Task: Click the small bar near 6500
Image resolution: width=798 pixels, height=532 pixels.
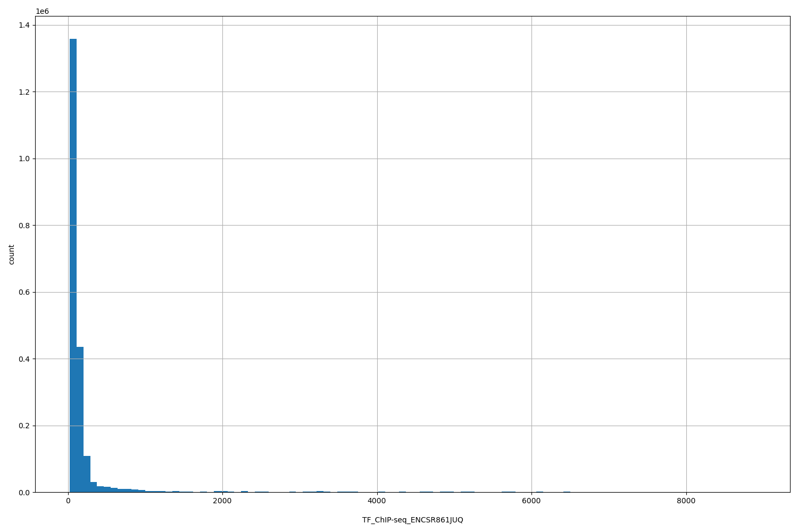Action: point(567,491)
